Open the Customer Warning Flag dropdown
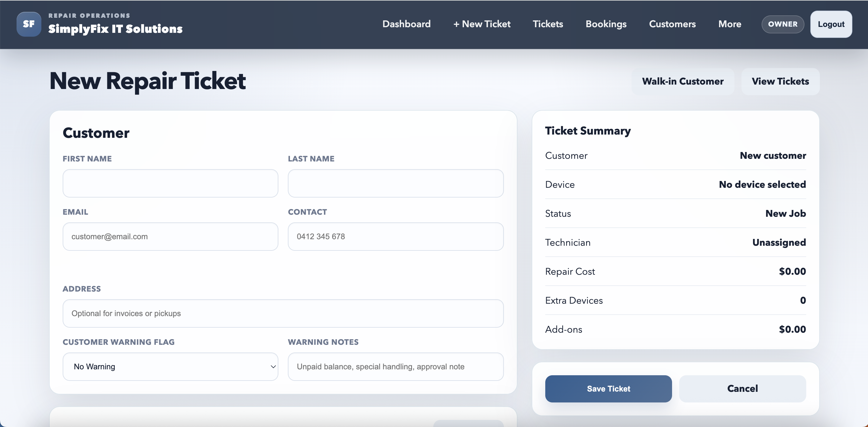 pos(170,367)
